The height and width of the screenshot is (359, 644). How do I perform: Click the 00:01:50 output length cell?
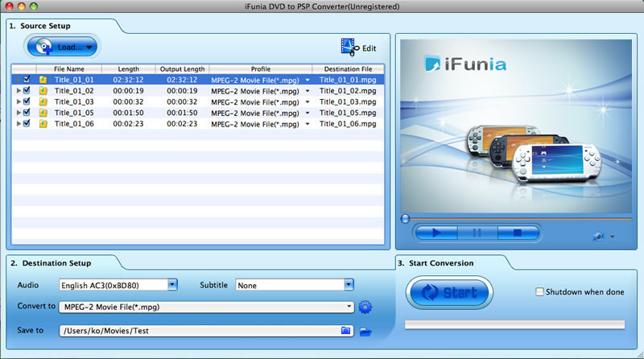coord(182,113)
